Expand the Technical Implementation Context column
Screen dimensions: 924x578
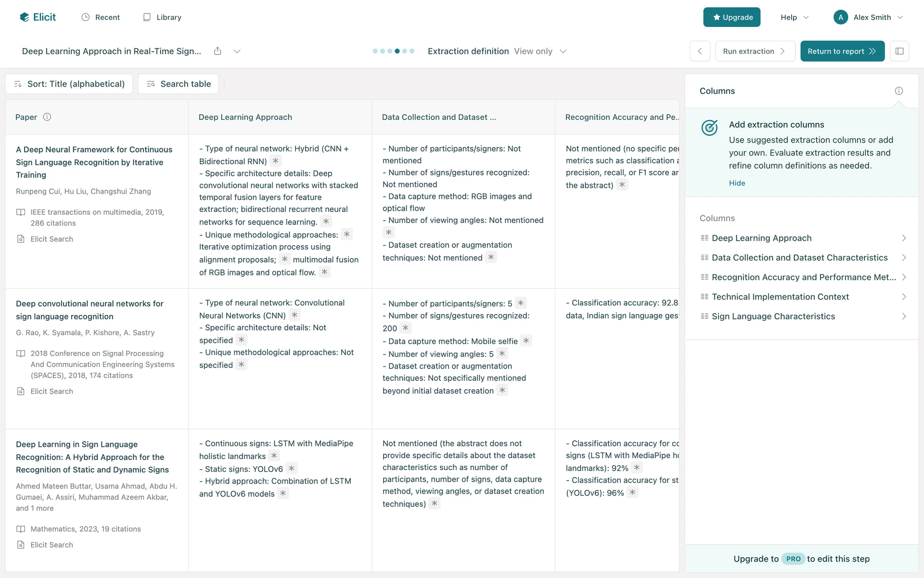[903, 297]
